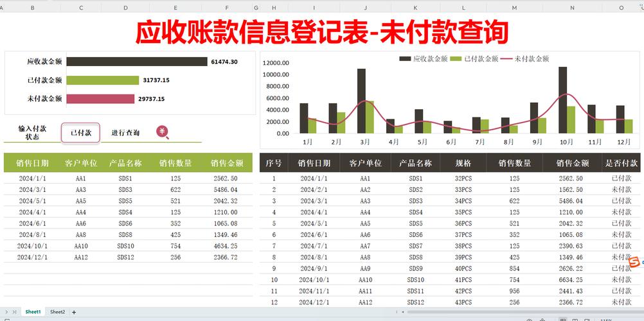Click the 是否付款 table header cell
The width and height of the screenshot is (644, 321).
tap(621, 163)
